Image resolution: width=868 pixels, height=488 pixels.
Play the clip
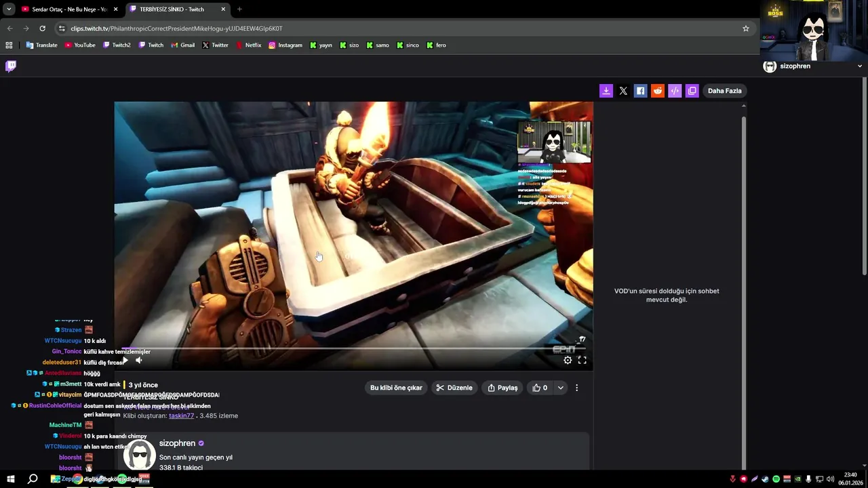125,361
